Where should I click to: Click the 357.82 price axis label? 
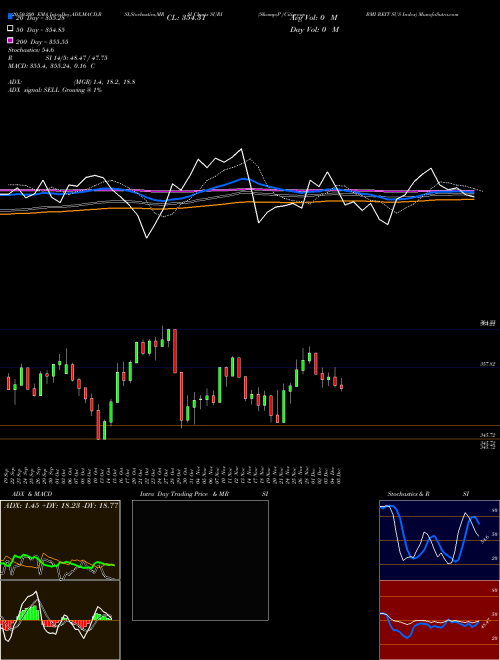click(x=488, y=364)
